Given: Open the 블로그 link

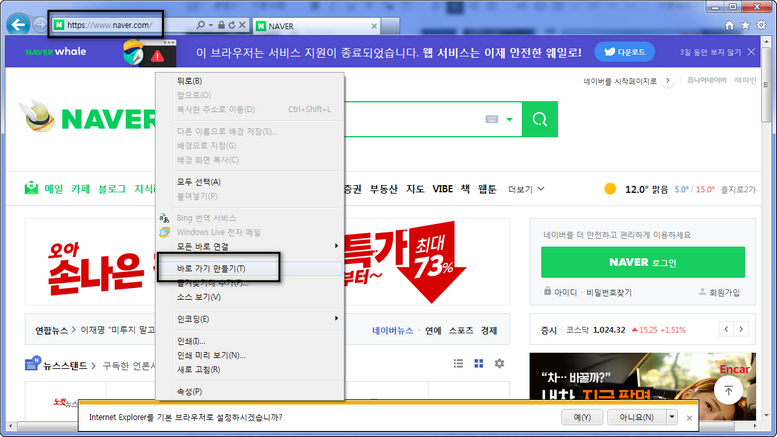Looking at the screenshot, I should coord(112,189).
